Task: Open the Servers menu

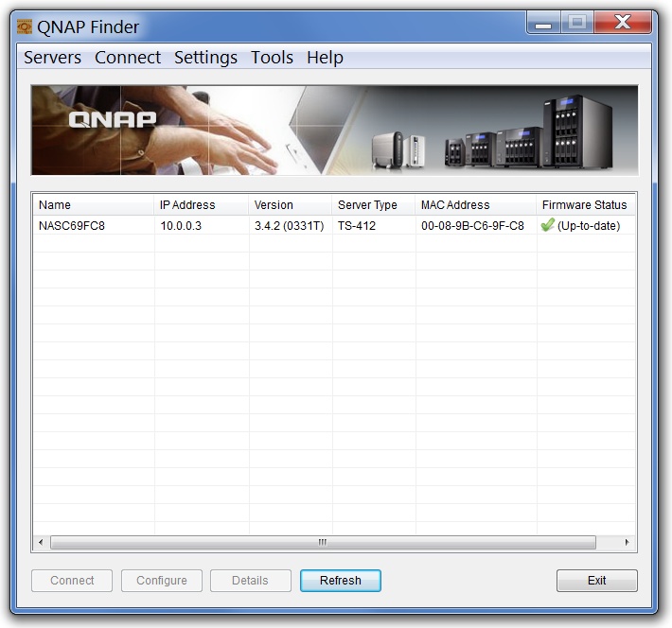Action: [52, 58]
